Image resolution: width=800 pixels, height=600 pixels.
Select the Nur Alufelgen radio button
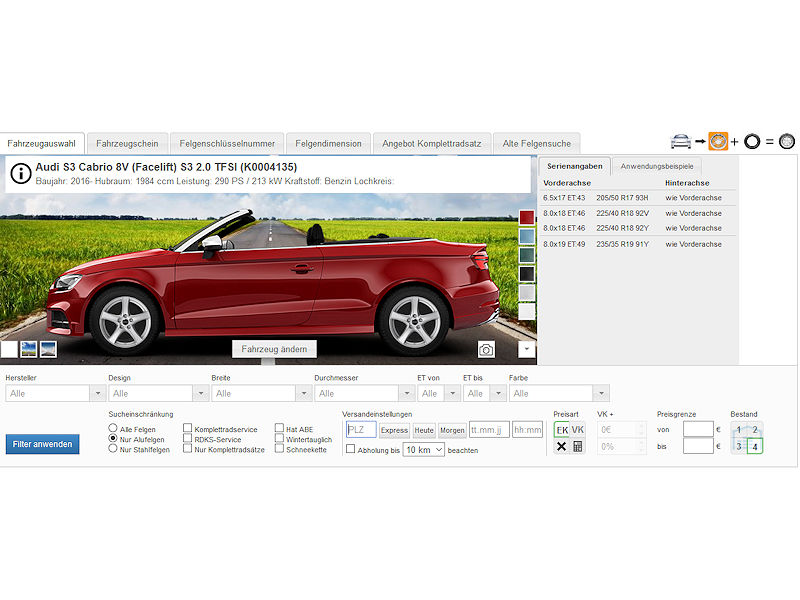pos(113,438)
